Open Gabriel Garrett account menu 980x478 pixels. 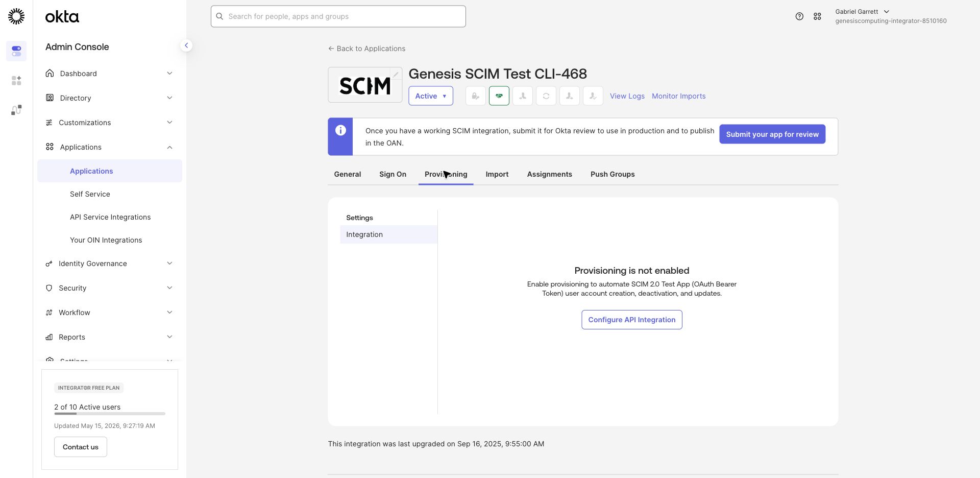tap(891, 16)
